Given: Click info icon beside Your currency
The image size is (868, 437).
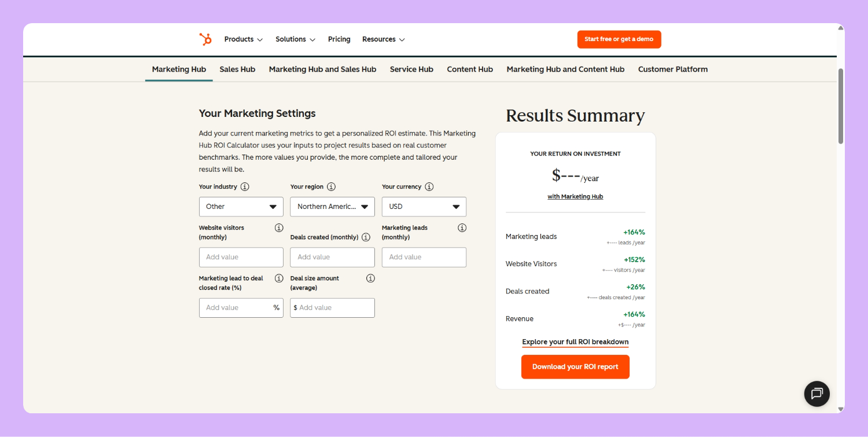Looking at the screenshot, I should pos(429,187).
